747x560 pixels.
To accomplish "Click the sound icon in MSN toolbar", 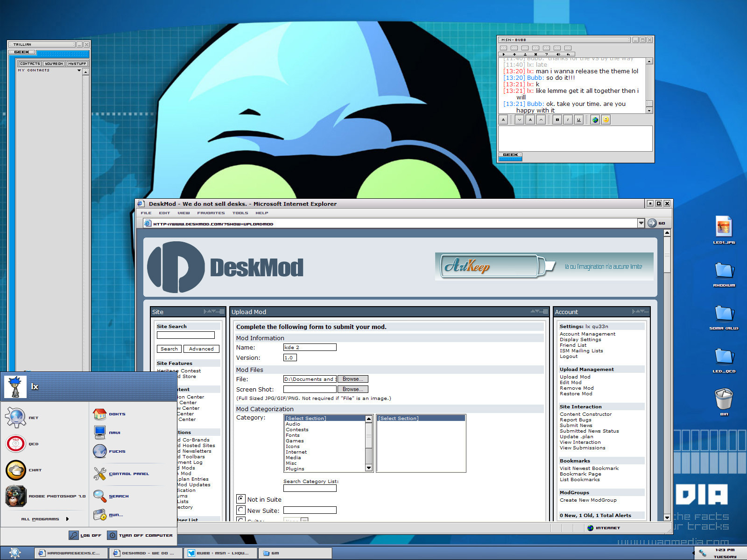I will tap(558, 54).
